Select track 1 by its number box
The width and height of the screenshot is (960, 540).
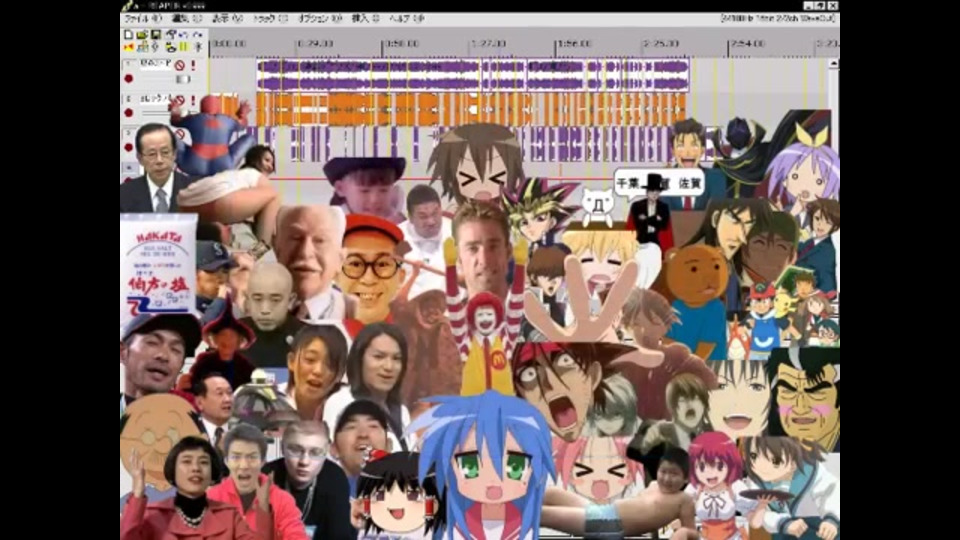(x=129, y=64)
